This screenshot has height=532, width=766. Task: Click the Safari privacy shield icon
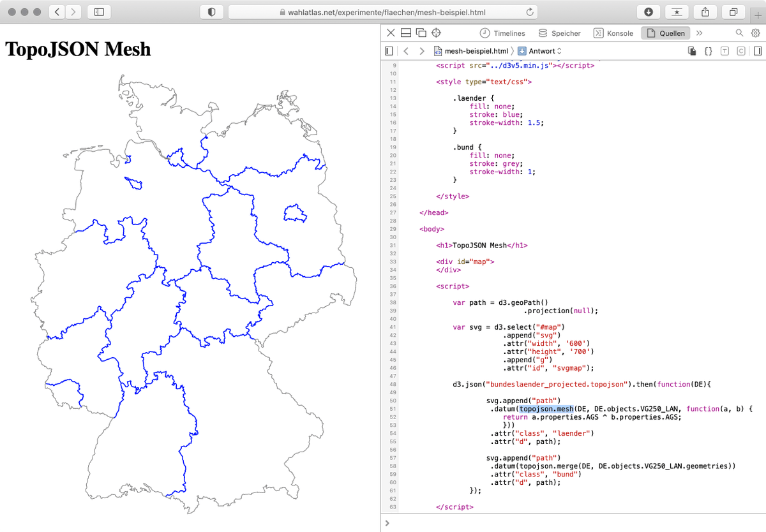(212, 12)
